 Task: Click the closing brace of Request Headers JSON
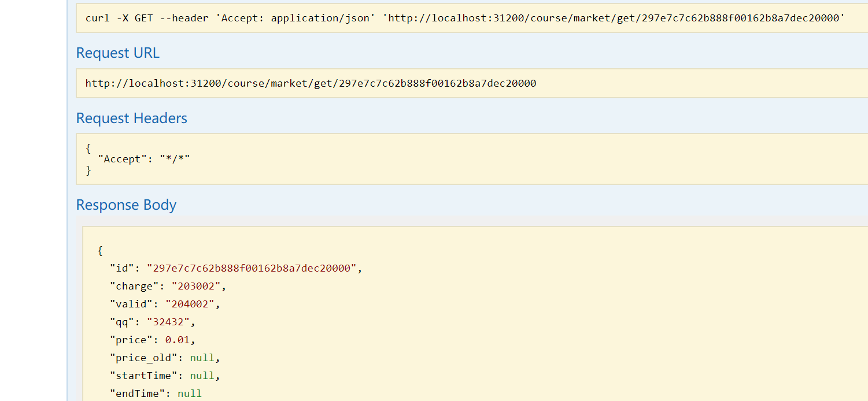pos(88,170)
